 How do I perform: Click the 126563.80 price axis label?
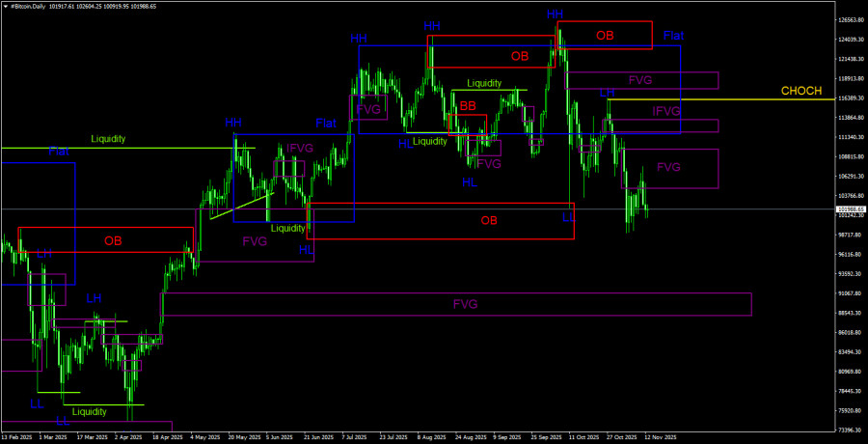coord(850,19)
